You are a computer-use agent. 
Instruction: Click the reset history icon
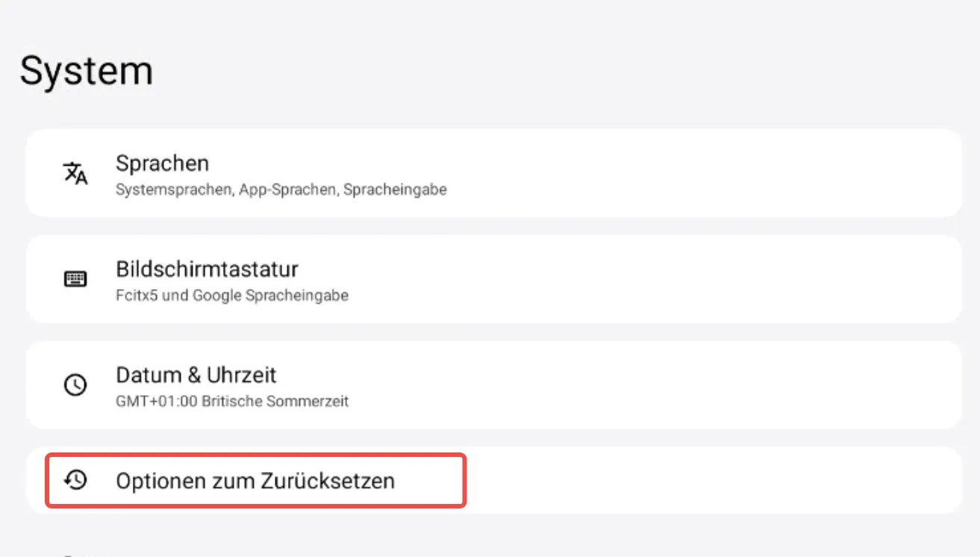click(75, 480)
